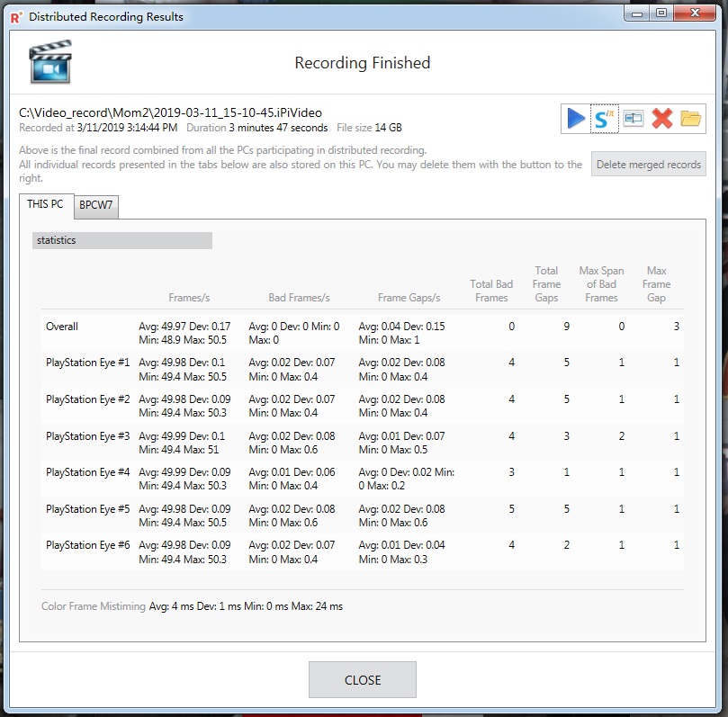This screenshot has width=728, height=717.
Task: Click the CLOSE button
Action: coord(362,680)
